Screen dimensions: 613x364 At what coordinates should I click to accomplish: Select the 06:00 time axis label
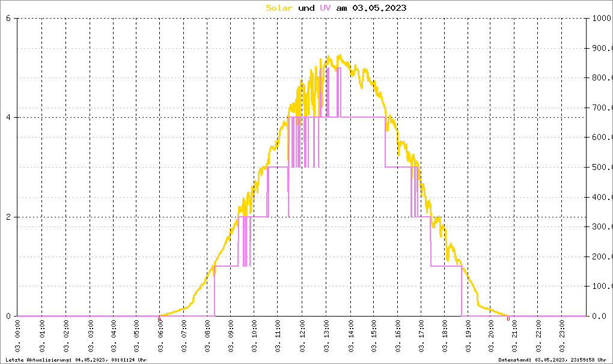coord(160,336)
